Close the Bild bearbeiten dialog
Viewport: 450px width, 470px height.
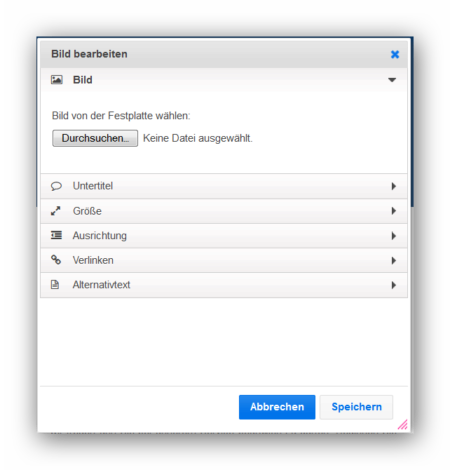click(x=395, y=54)
